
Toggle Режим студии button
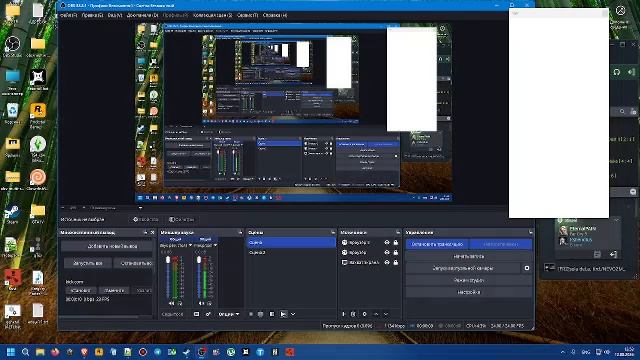point(469,280)
